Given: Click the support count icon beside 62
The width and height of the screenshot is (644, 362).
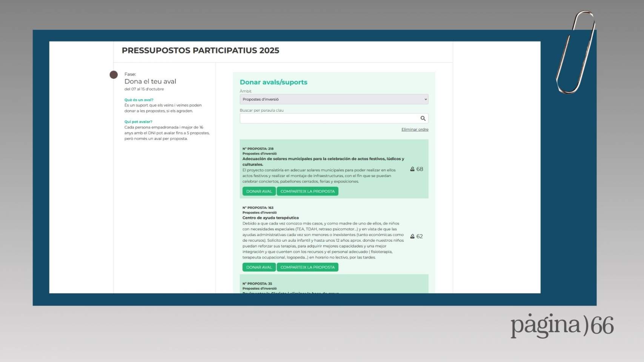Looking at the screenshot, I should pyautogui.click(x=412, y=236).
